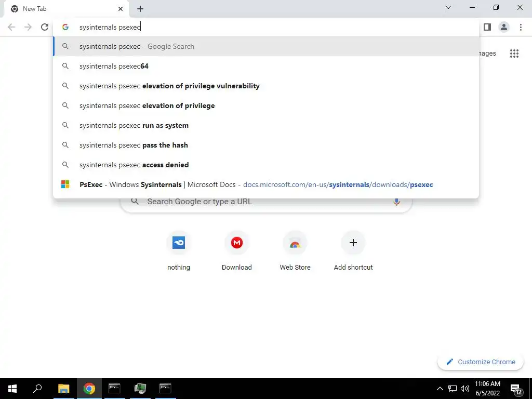Screen dimensions: 532x399
Task: Choose 'elevation of privilege vulnerability' suggestion
Action: [266, 86]
